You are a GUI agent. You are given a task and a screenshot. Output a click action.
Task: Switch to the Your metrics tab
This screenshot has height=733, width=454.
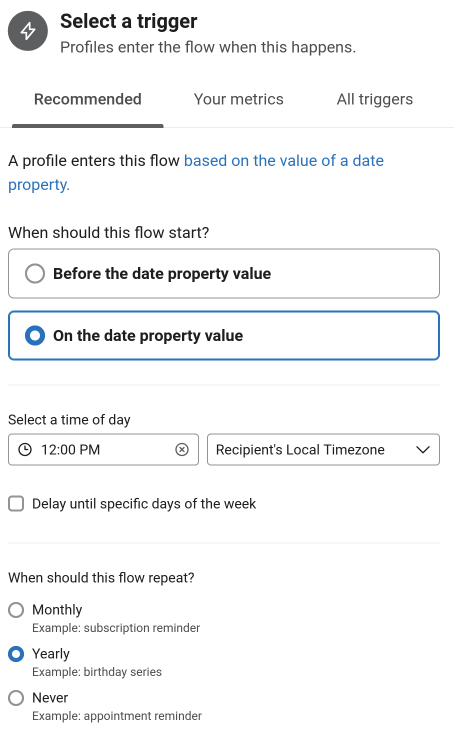click(x=238, y=99)
